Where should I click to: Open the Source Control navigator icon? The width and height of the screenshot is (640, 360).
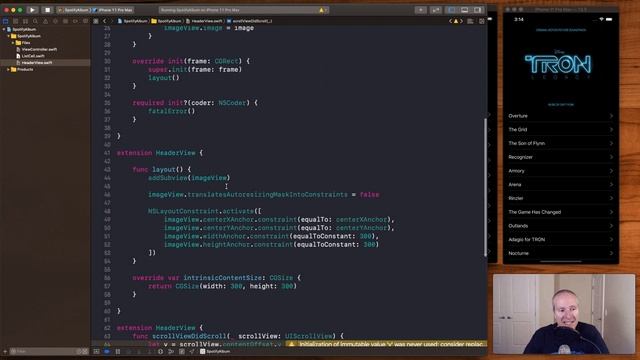[x=16, y=21]
